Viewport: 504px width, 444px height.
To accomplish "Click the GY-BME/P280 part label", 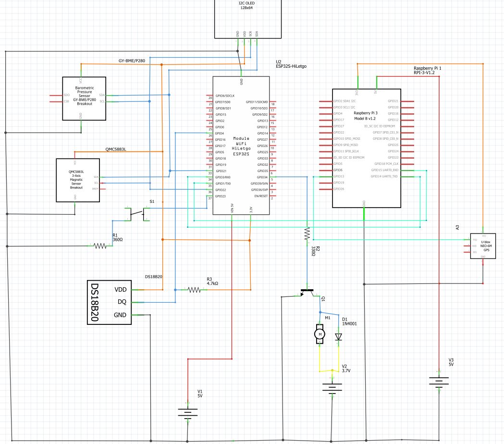I will click(132, 61).
